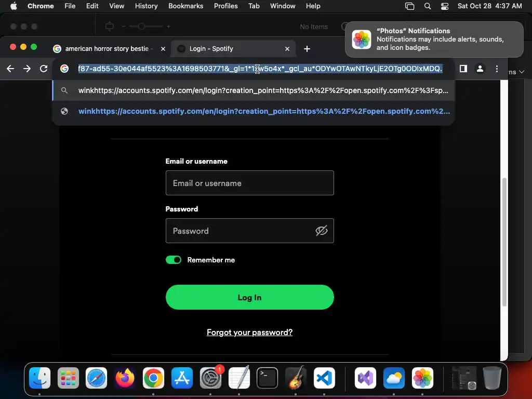Open the minimized window thumbnail in Dock
Image resolution: width=532 pixels, height=399 pixels.
tap(464, 378)
